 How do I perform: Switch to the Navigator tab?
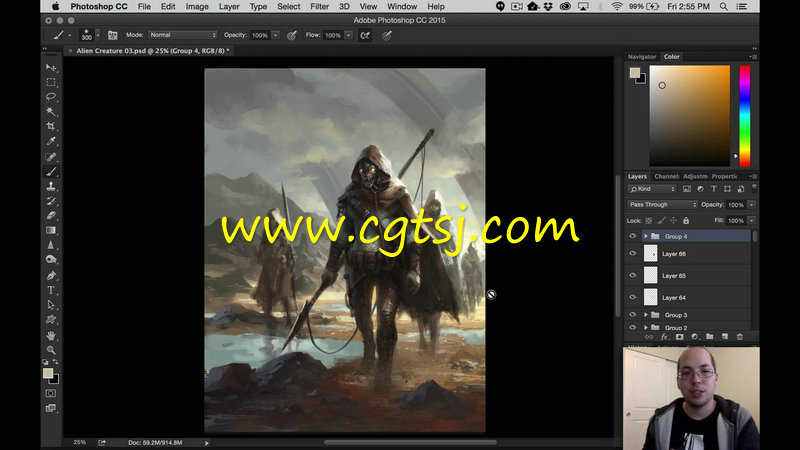642,57
